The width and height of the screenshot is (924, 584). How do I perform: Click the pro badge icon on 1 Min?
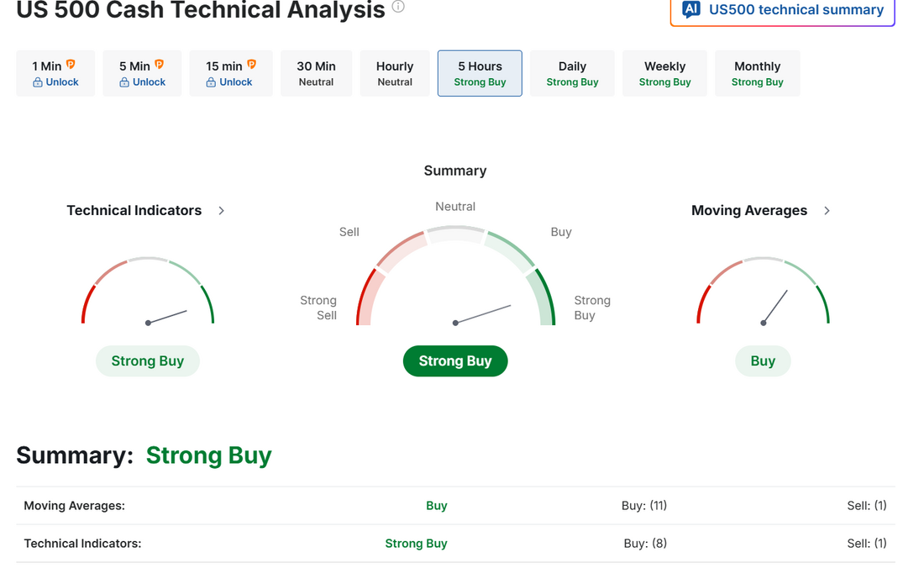point(71,64)
